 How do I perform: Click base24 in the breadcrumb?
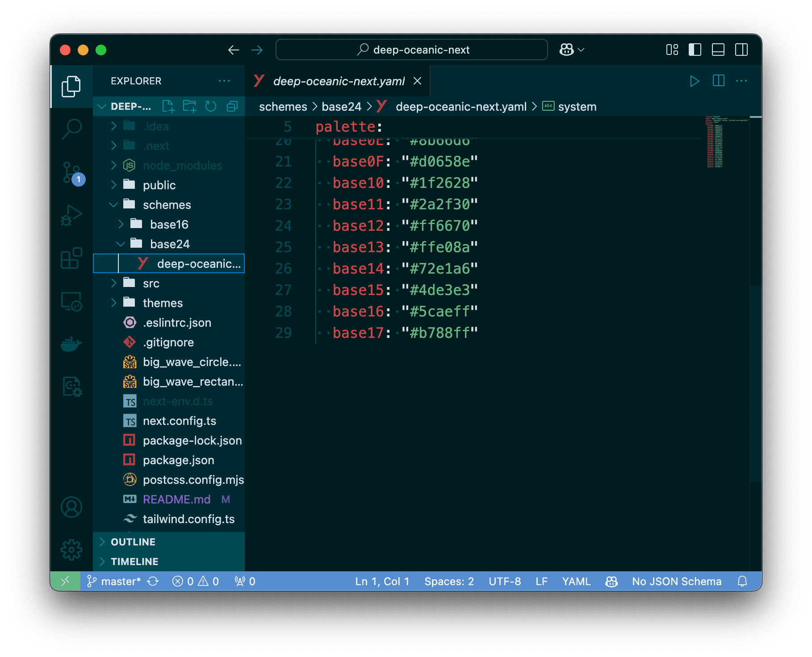tap(341, 107)
